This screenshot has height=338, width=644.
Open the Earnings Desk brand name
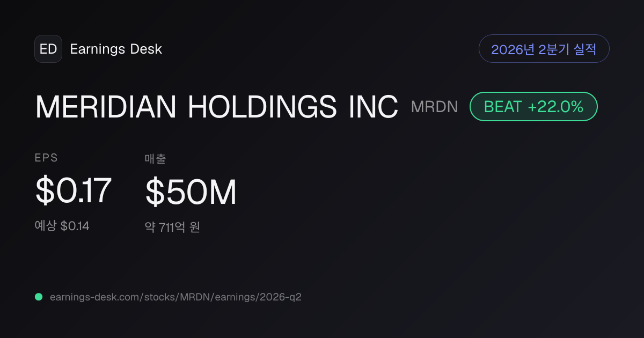116,49
